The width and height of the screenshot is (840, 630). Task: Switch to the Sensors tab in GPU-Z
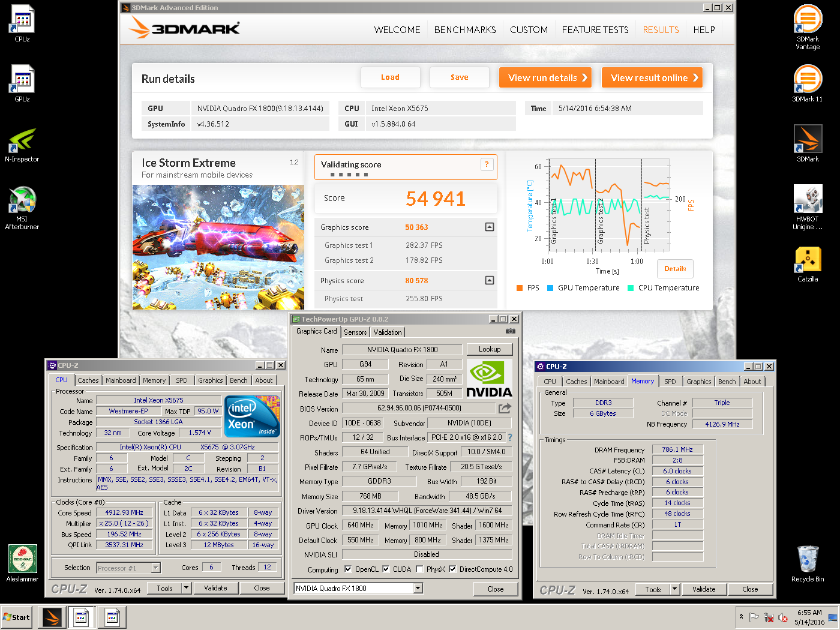point(355,332)
